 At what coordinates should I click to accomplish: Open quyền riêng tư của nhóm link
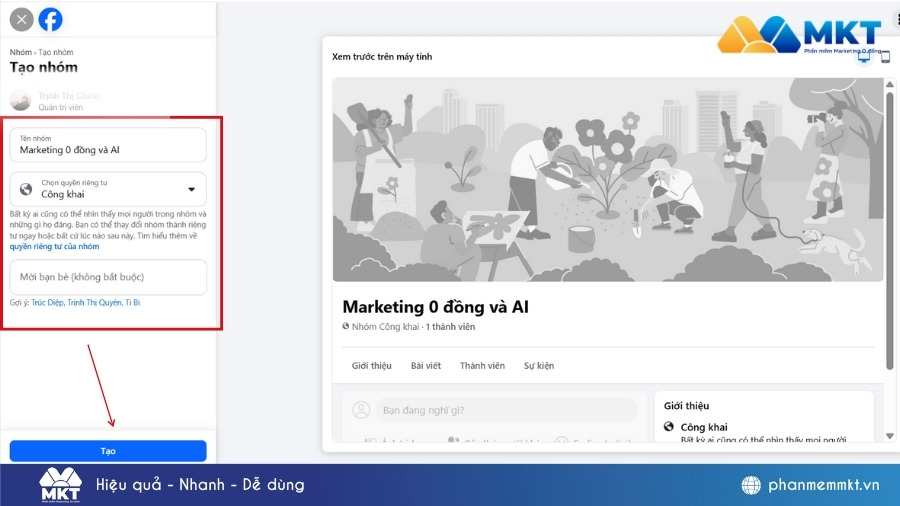coord(54,246)
